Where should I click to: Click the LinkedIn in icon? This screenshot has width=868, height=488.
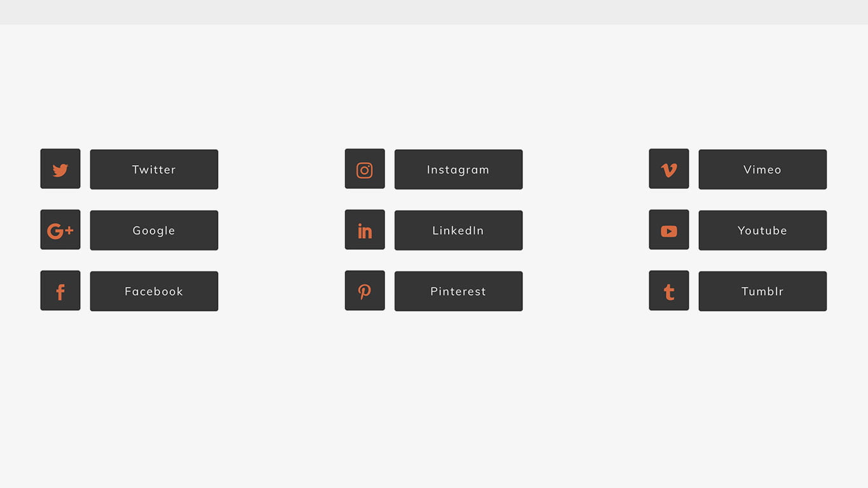[365, 231]
